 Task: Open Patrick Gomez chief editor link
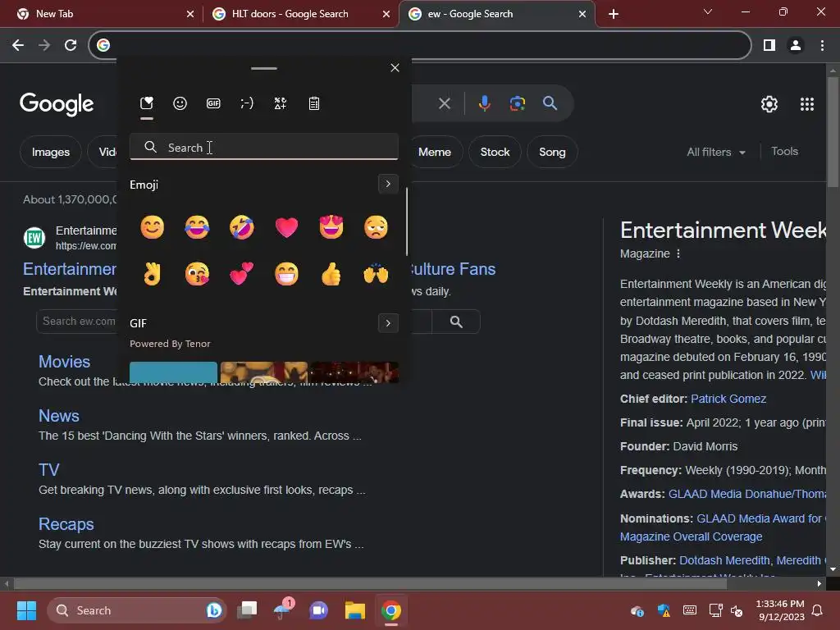[x=728, y=399]
